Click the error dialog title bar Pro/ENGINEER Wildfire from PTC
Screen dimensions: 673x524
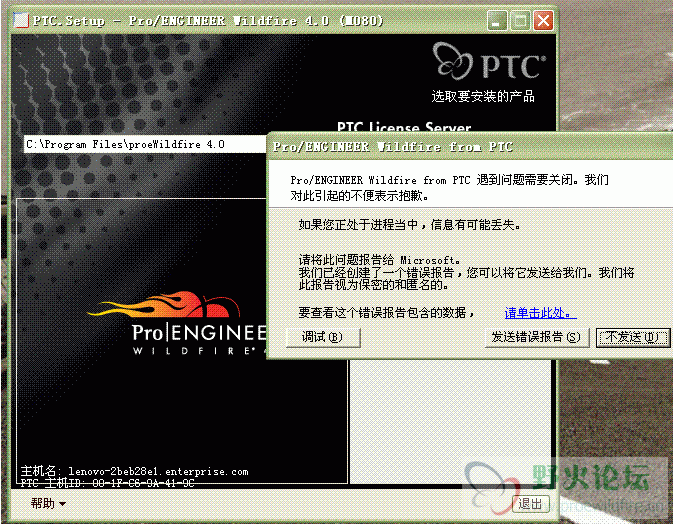pyautogui.click(x=470, y=147)
